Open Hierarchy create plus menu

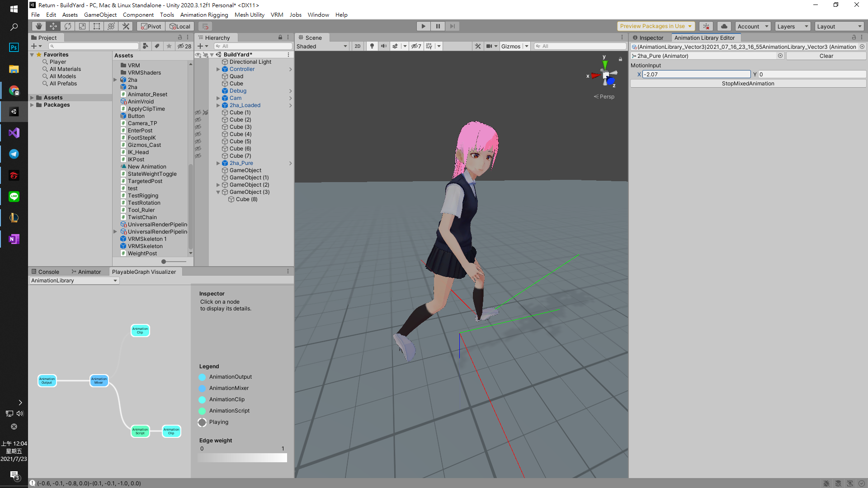pos(203,46)
